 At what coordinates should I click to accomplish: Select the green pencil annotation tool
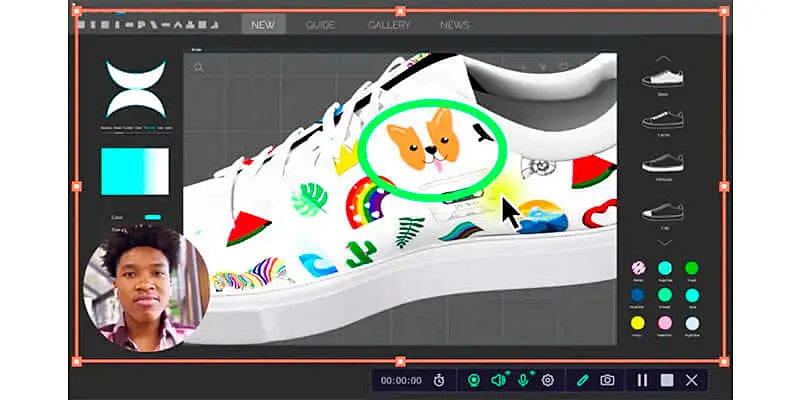583,380
